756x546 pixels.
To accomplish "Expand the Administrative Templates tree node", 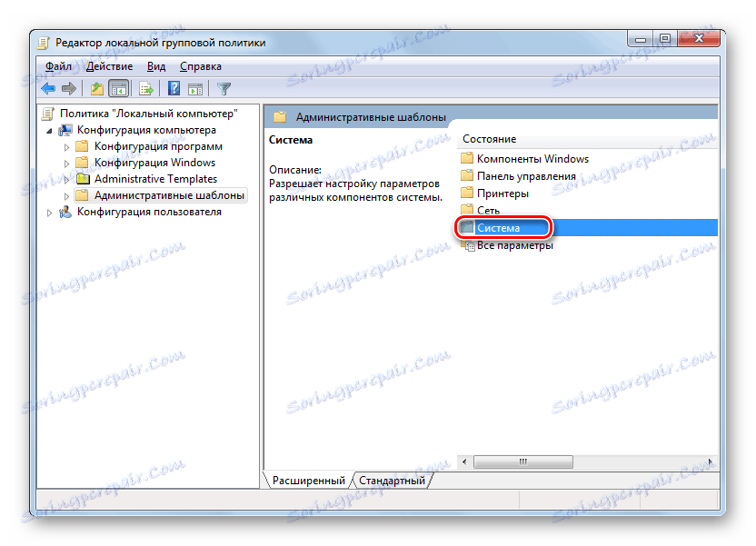I will coord(66,180).
